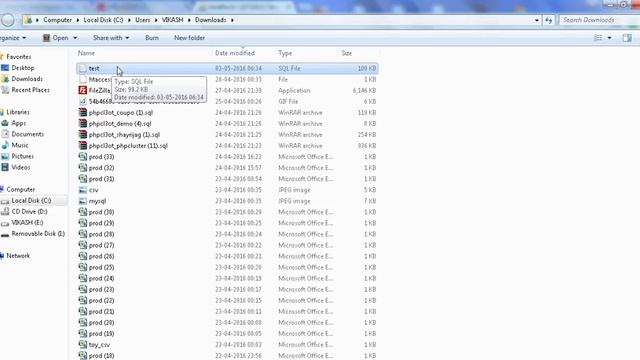Select the phpcl3ot_demo (4).sql archive icon
Screen dimensions: 640x360
83,124
